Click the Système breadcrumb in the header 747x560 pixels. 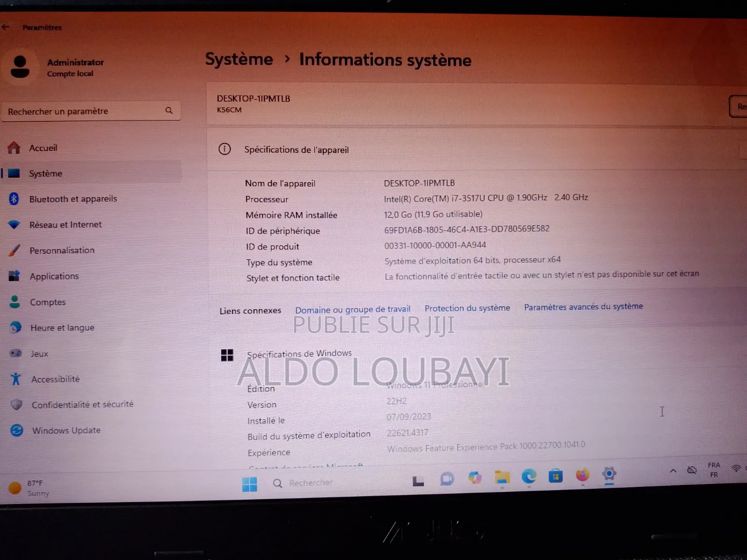pyautogui.click(x=239, y=59)
